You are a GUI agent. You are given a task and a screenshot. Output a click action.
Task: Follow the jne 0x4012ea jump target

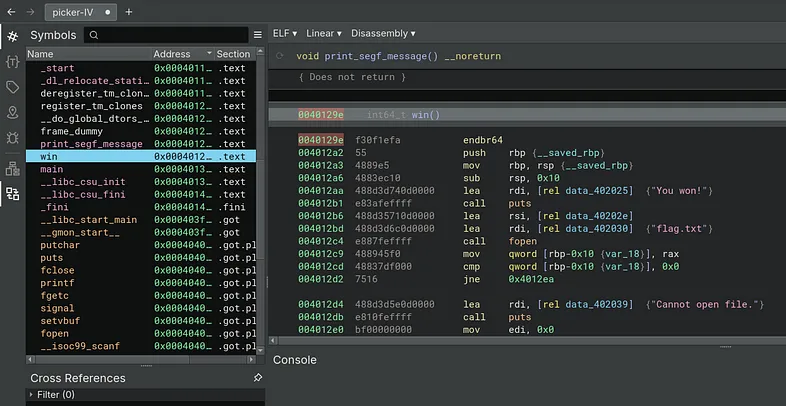[531, 279]
